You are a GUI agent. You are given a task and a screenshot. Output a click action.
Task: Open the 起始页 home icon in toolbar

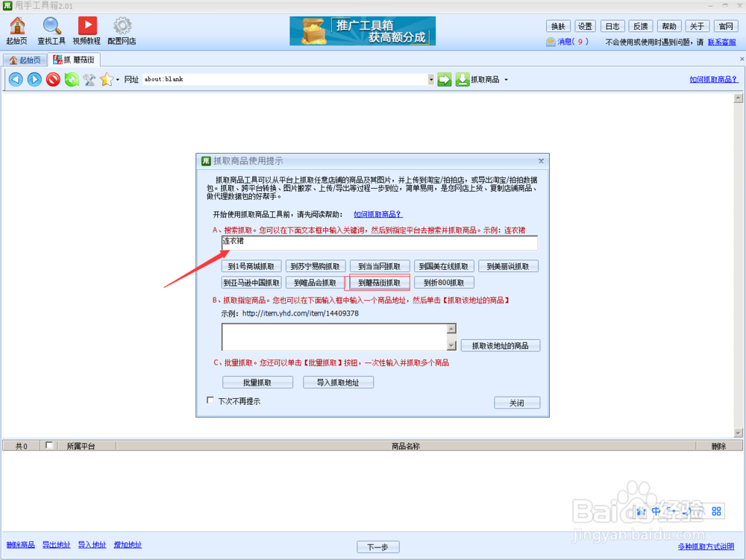click(x=17, y=31)
